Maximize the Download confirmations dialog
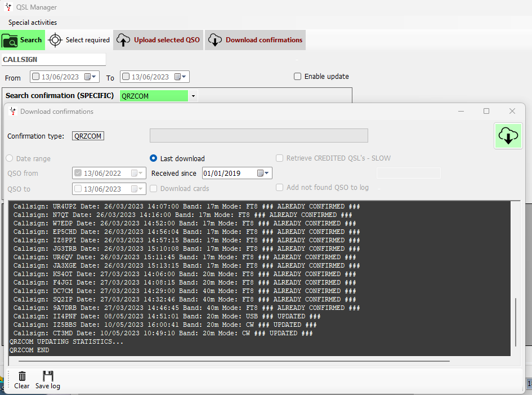The image size is (532, 395). (486, 111)
